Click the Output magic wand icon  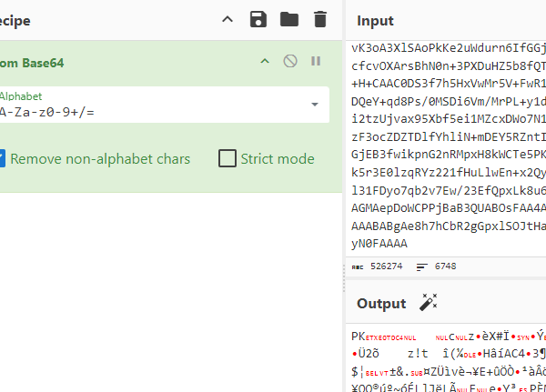click(x=428, y=303)
